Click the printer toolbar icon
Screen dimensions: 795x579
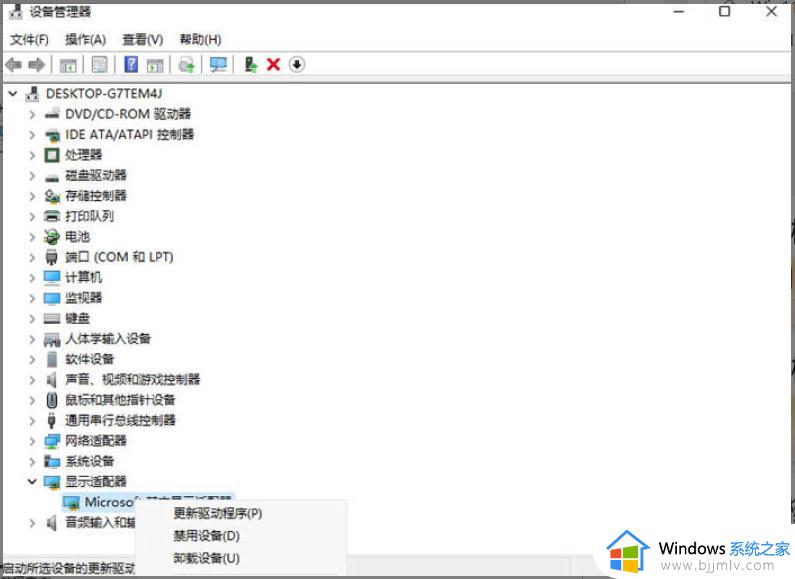click(187, 65)
